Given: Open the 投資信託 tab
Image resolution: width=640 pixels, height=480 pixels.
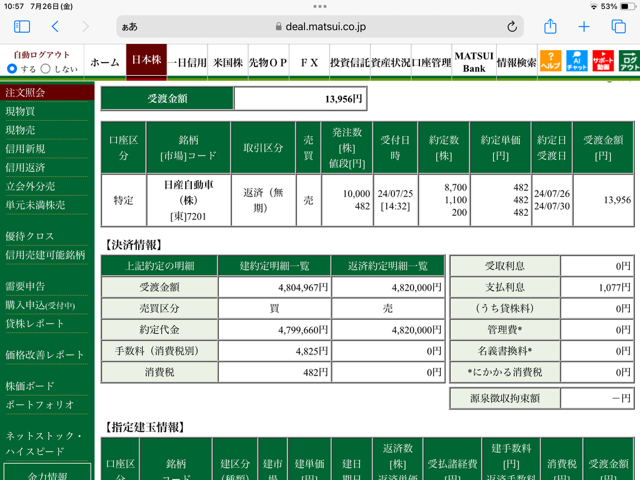Looking at the screenshot, I should (350, 62).
